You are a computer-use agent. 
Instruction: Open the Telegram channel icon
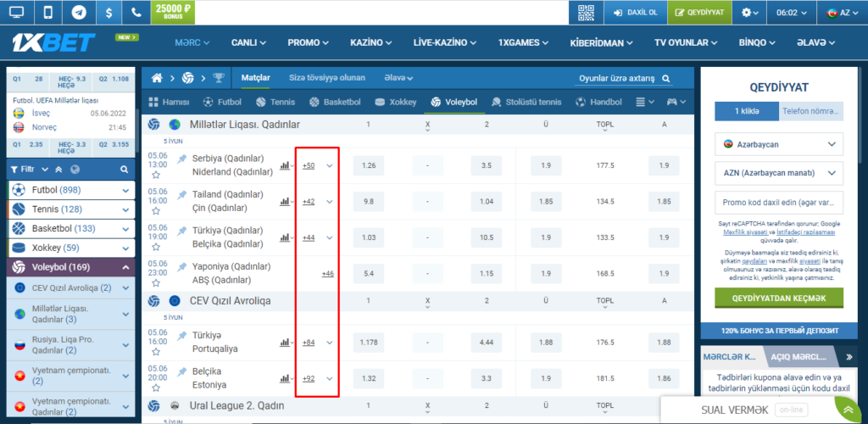(77, 12)
